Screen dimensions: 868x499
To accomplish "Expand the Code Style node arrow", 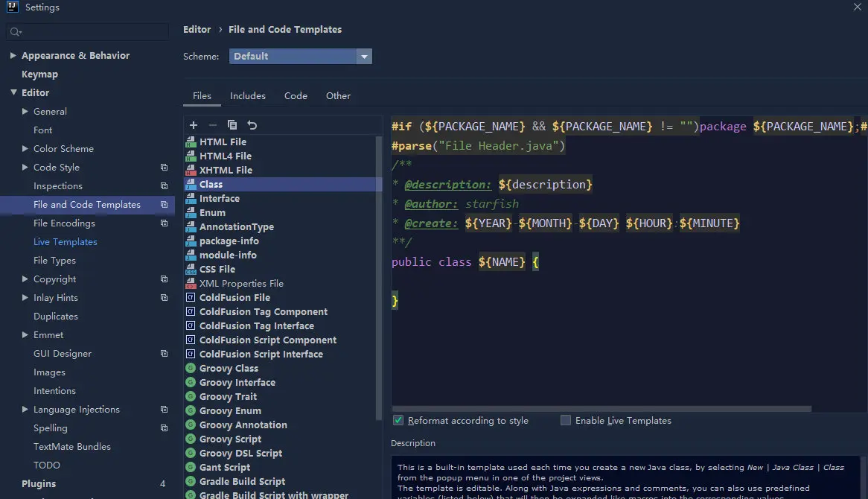I will [x=25, y=168].
